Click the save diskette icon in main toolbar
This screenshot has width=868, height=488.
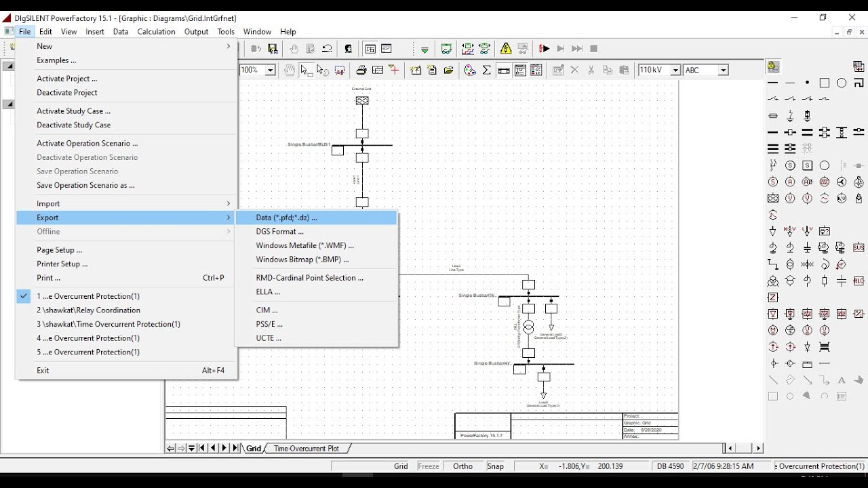pyautogui.click(x=273, y=49)
